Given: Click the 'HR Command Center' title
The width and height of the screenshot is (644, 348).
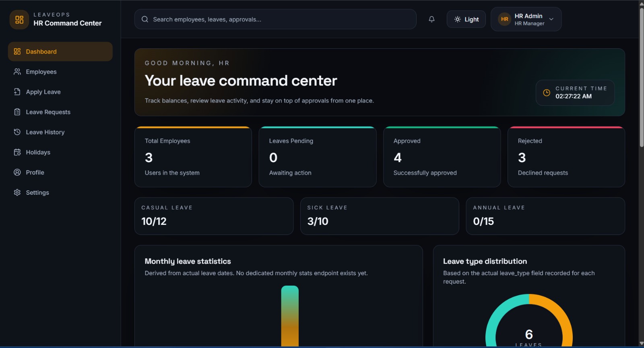Looking at the screenshot, I should [68, 23].
